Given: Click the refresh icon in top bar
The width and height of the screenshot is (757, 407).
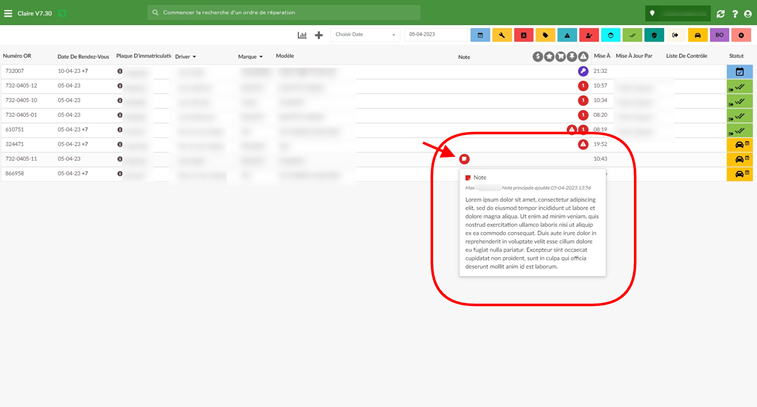Looking at the screenshot, I should (x=720, y=14).
